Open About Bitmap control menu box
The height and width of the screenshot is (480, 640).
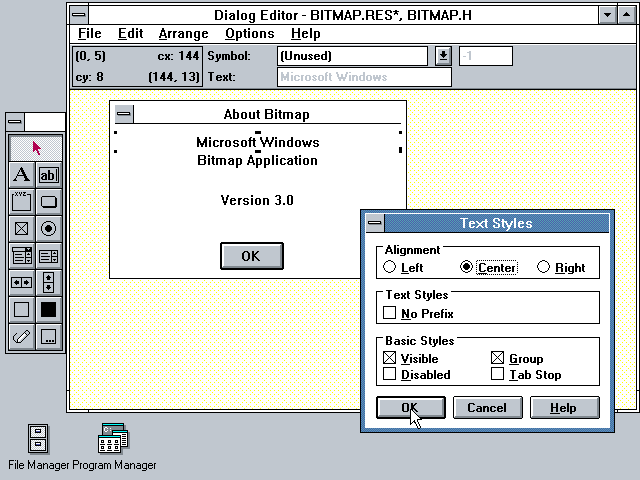tap(124, 114)
